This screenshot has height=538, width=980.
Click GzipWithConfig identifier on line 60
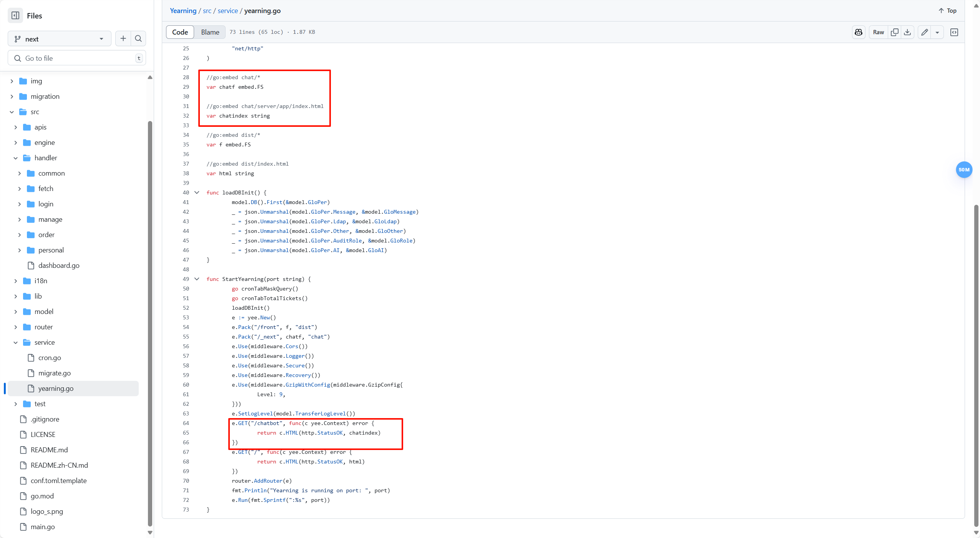[x=308, y=385]
